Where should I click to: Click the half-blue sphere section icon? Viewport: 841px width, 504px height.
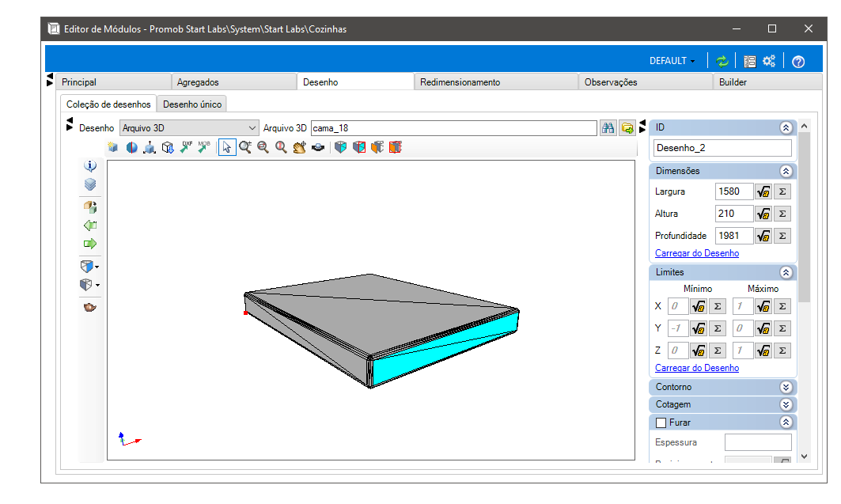tap(131, 147)
